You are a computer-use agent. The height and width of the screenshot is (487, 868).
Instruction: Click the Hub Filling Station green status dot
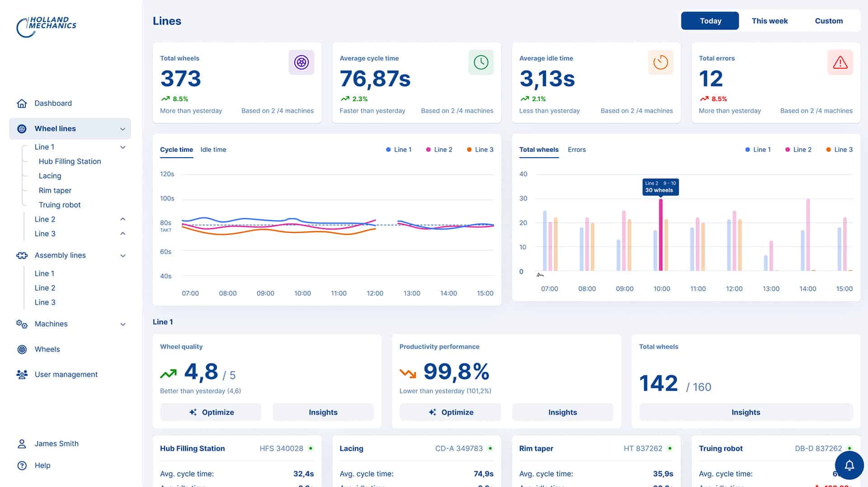coord(311,449)
